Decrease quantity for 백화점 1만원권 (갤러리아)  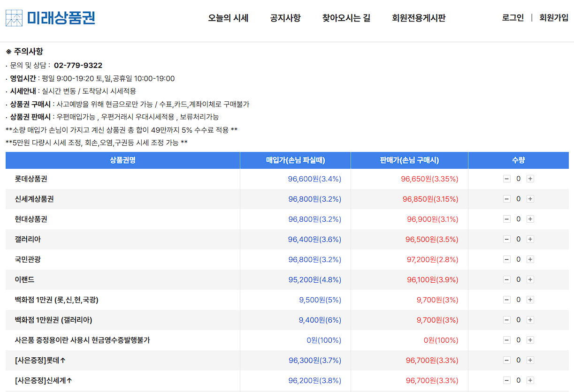[x=506, y=320]
